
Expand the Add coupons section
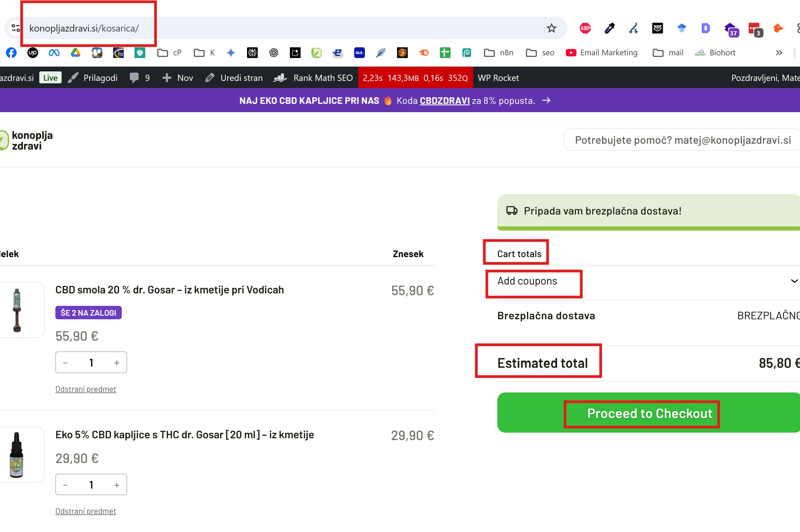648,281
